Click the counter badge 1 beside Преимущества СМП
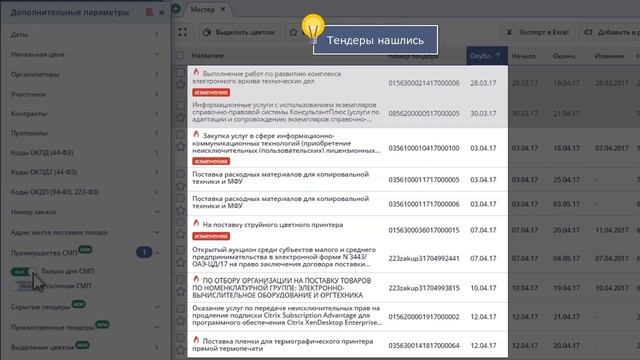The height and width of the screenshot is (360, 640). (x=144, y=253)
